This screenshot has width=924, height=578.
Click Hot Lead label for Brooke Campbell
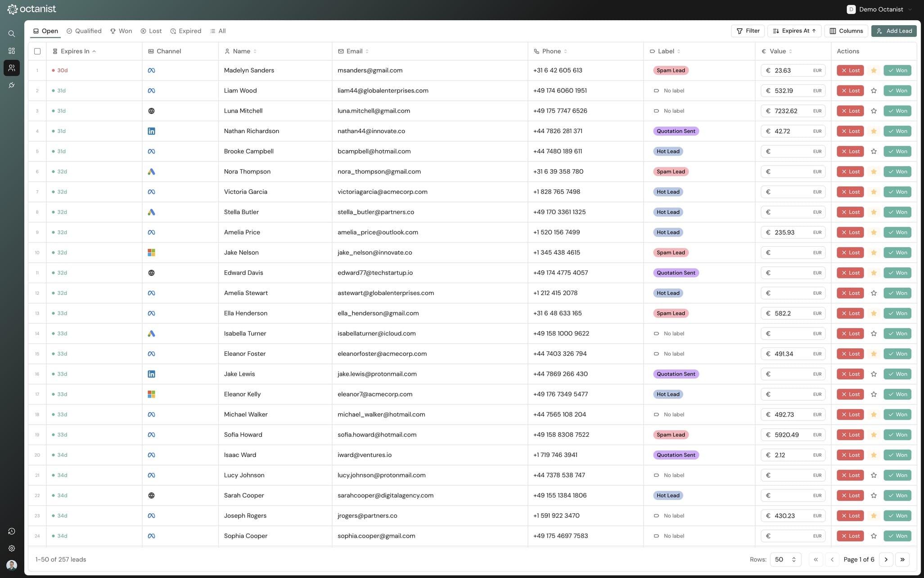(667, 152)
